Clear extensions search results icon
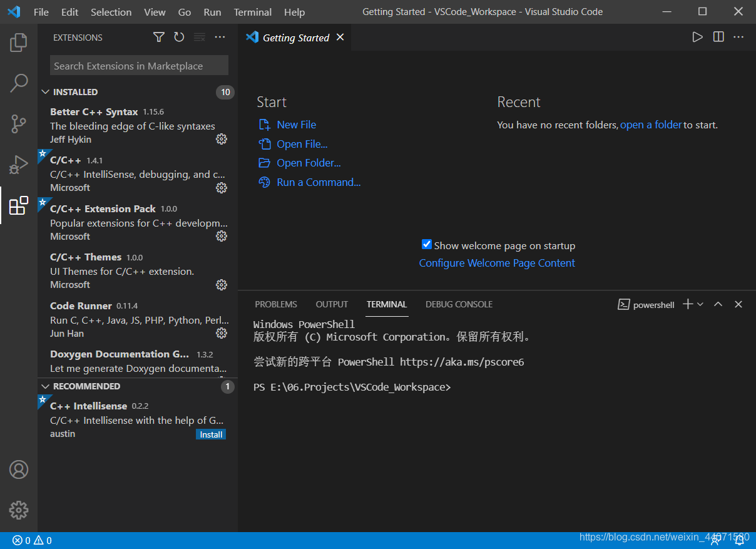 (x=200, y=38)
